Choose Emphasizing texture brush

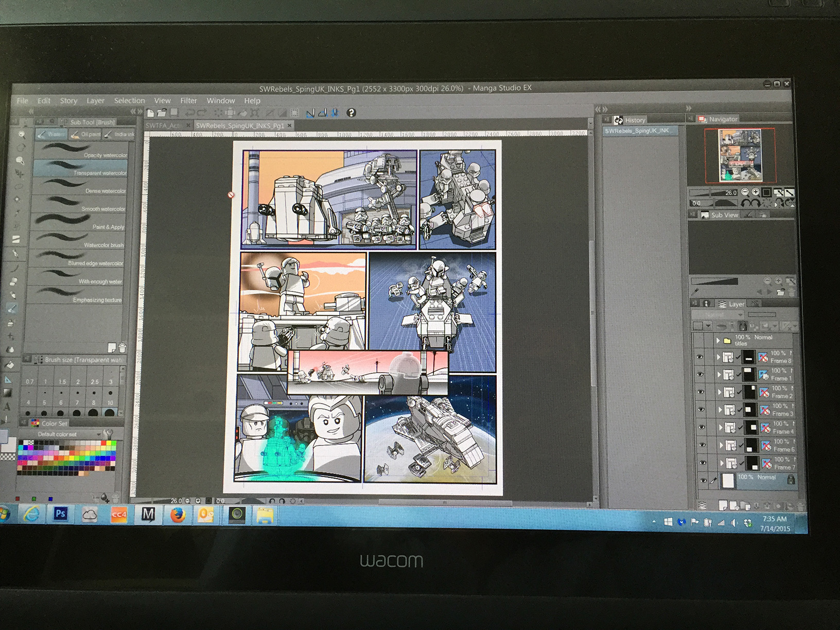tap(75, 295)
